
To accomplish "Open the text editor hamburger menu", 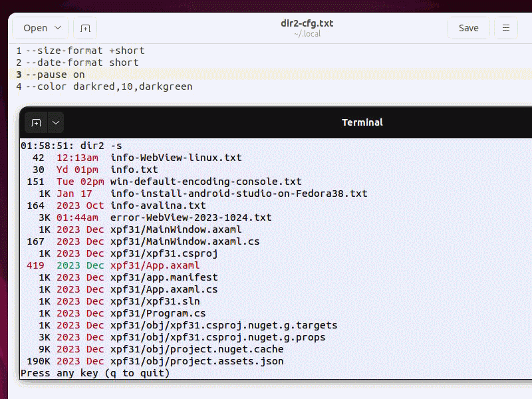I will [505, 28].
